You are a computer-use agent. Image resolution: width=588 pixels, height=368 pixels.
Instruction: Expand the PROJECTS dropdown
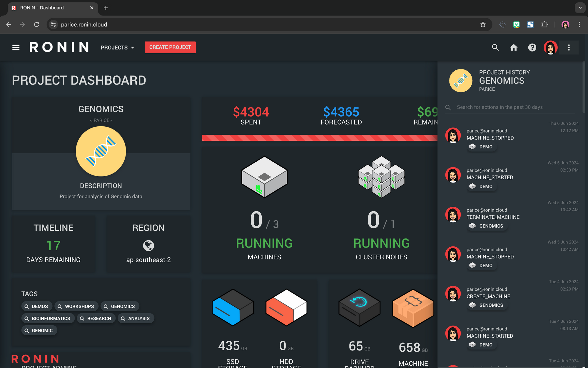click(x=117, y=47)
